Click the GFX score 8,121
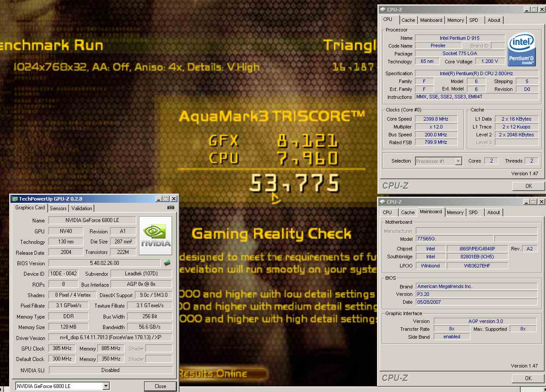Screen dimensions: 546x392 tap(308, 141)
